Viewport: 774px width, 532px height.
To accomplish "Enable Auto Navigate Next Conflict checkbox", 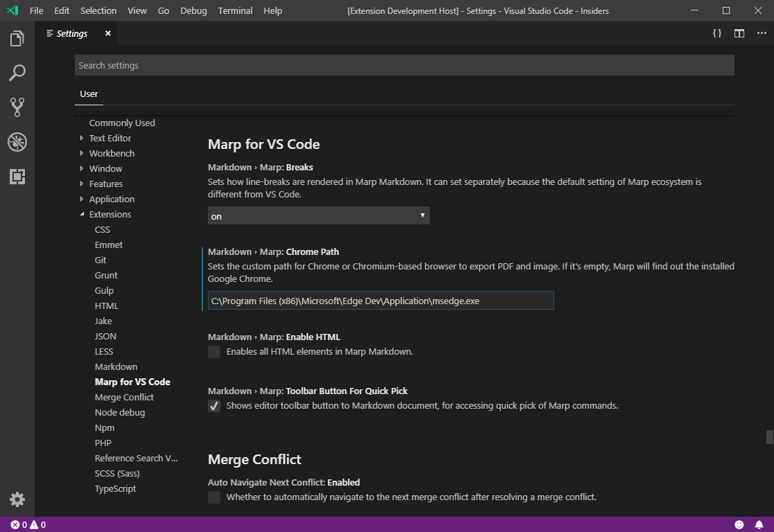I will [x=214, y=497].
